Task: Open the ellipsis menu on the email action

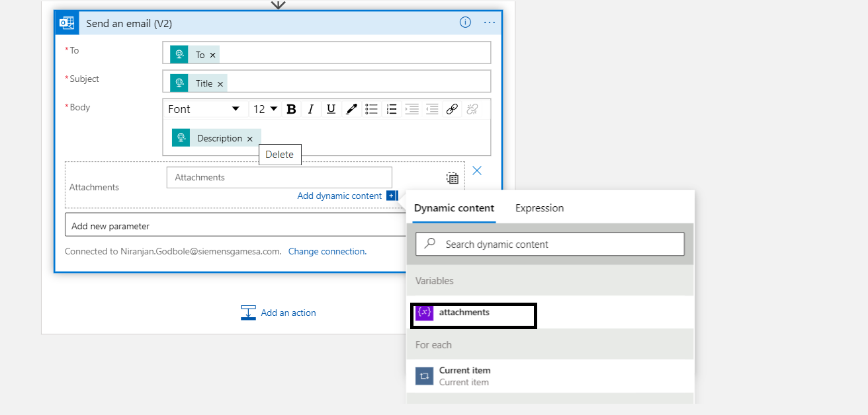Action: (x=489, y=22)
